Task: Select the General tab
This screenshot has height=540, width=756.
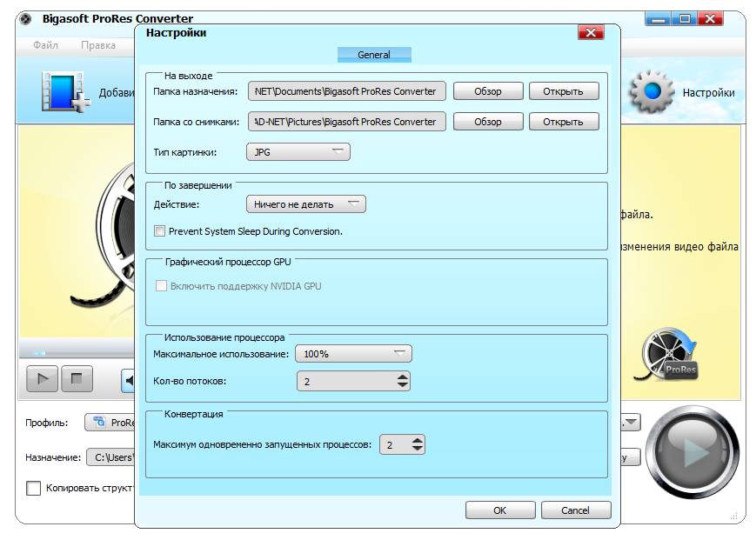Action: (374, 55)
